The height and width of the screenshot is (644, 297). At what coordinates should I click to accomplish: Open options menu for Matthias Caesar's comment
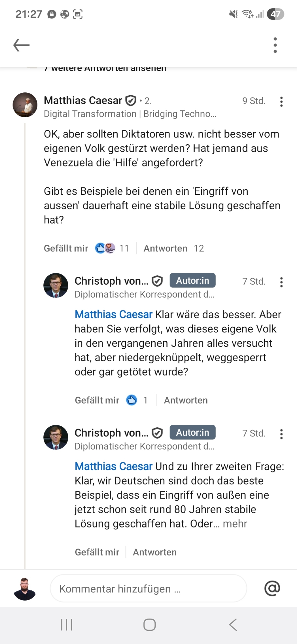(x=281, y=101)
